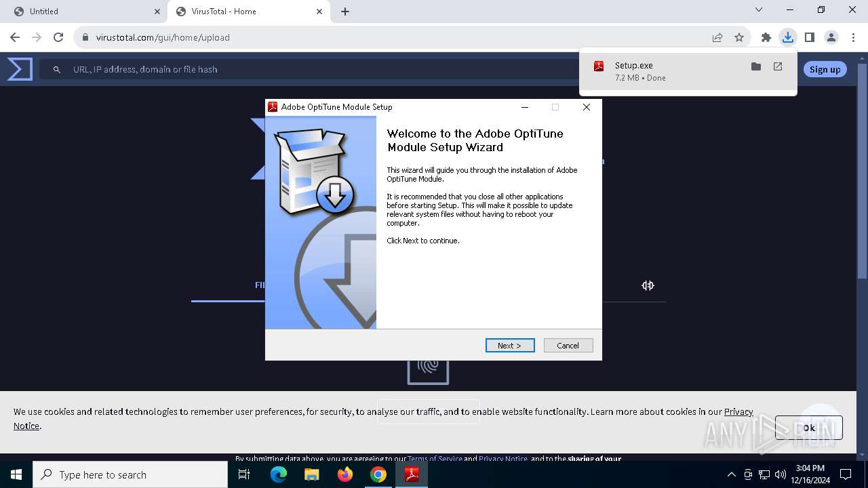Open a new browser tab
This screenshot has width=868, height=488.
click(345, 12)
